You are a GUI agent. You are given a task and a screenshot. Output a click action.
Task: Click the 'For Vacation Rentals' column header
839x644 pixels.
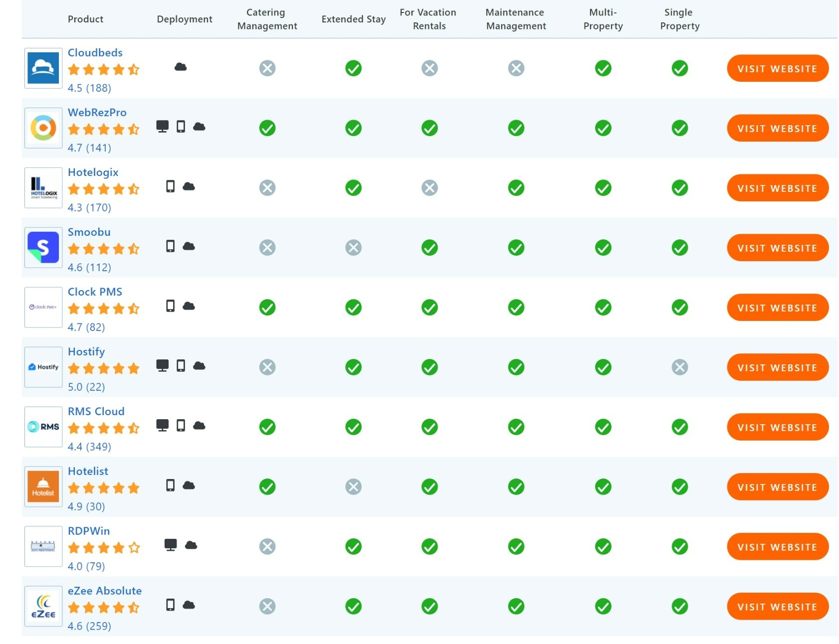pyautogui.click(x=428, y=19)
